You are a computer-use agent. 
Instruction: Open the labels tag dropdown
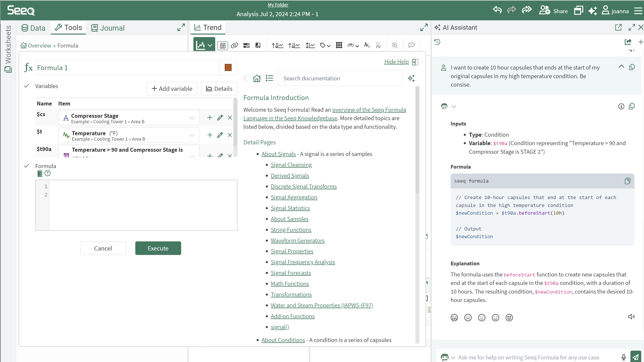325,45
